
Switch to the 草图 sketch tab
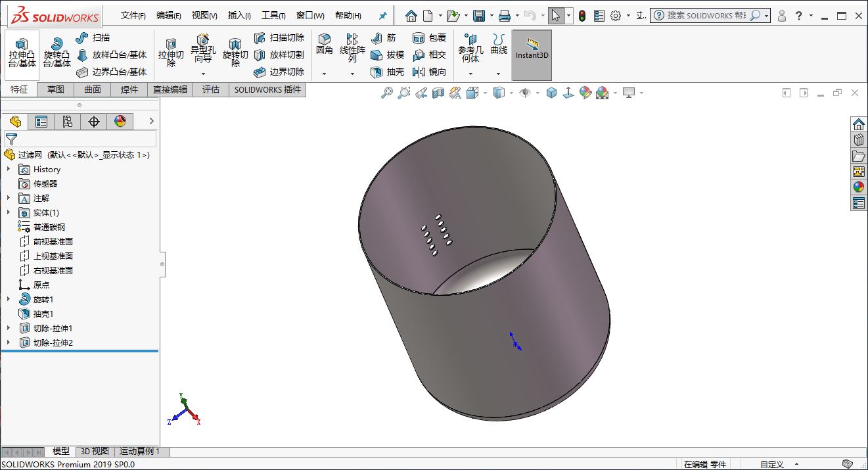(56, 89)
